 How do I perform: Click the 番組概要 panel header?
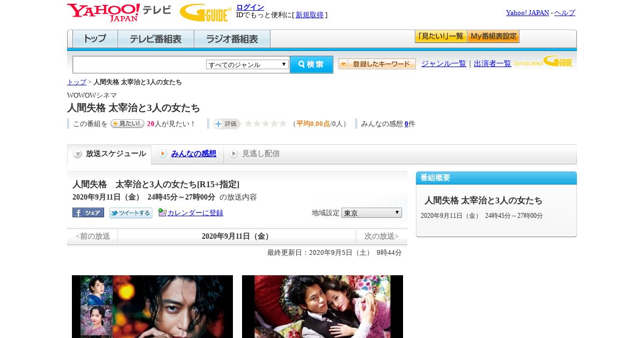click(496, 178)
